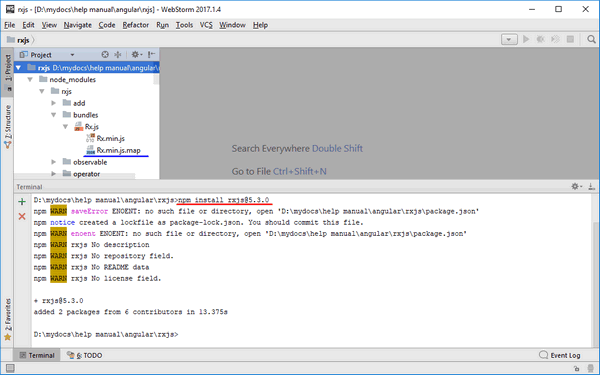Open the Code menu

coord(107,25)
